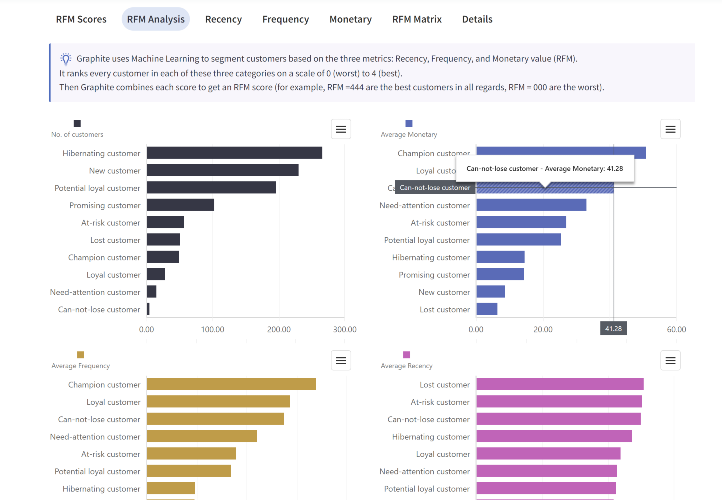The height and width of the screenshot is (500, 722).
Task: Toggle the Average Recency legend marker
Action: tap(407, 355)
